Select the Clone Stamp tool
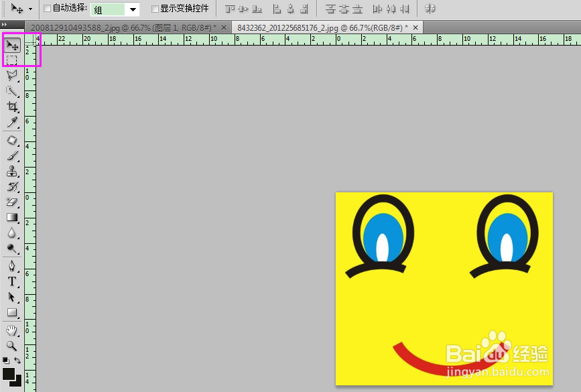581x392 pixels. click(12, 171)
